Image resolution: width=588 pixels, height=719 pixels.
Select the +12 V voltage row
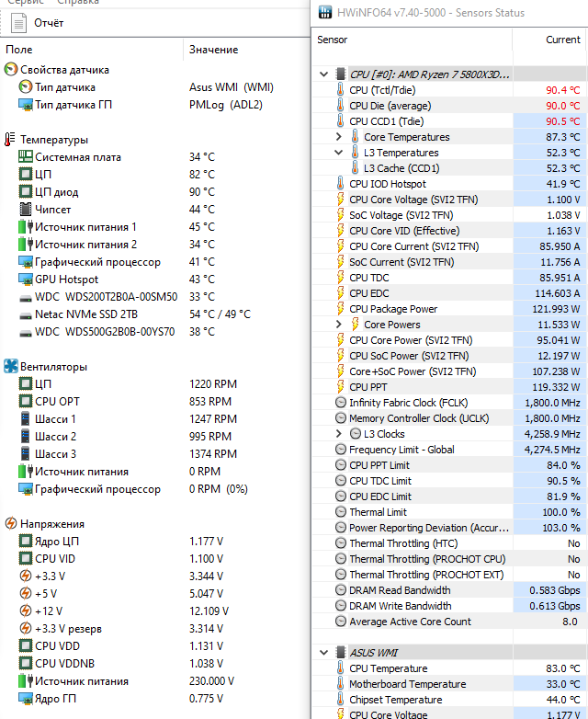(156, 611)
